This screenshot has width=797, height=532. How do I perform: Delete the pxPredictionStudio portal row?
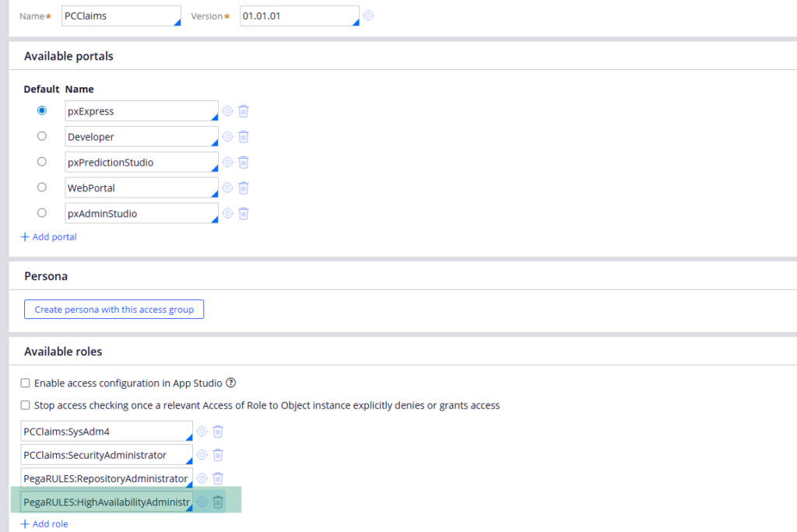point(244,162)
